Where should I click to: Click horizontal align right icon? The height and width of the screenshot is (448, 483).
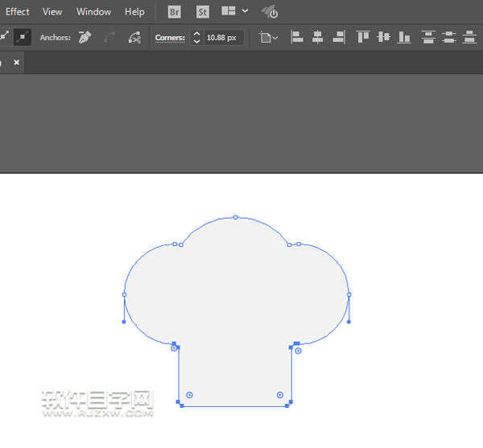pyautogui.click(x=339, y=37)
